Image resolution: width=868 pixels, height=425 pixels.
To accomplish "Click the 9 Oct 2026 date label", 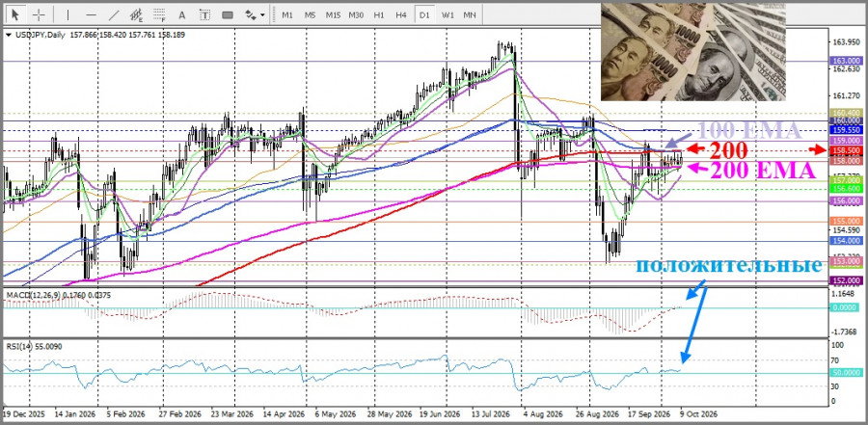I will 699,413.
